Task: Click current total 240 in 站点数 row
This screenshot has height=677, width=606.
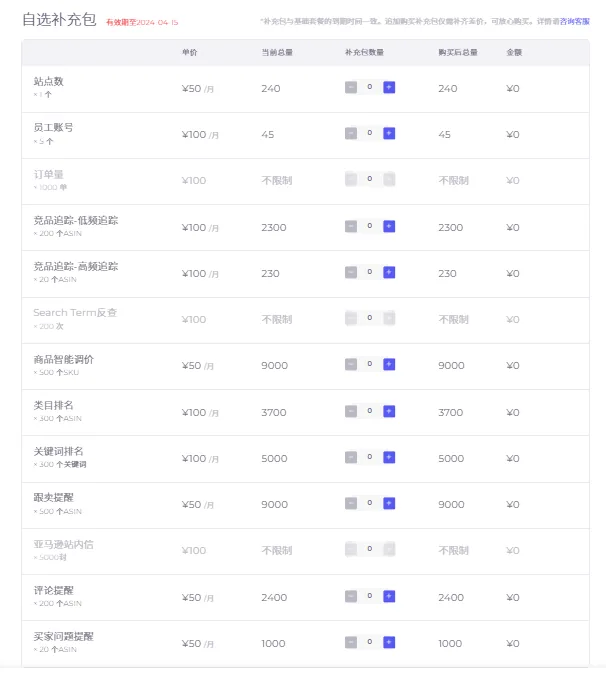Action: tap(271, 89)
